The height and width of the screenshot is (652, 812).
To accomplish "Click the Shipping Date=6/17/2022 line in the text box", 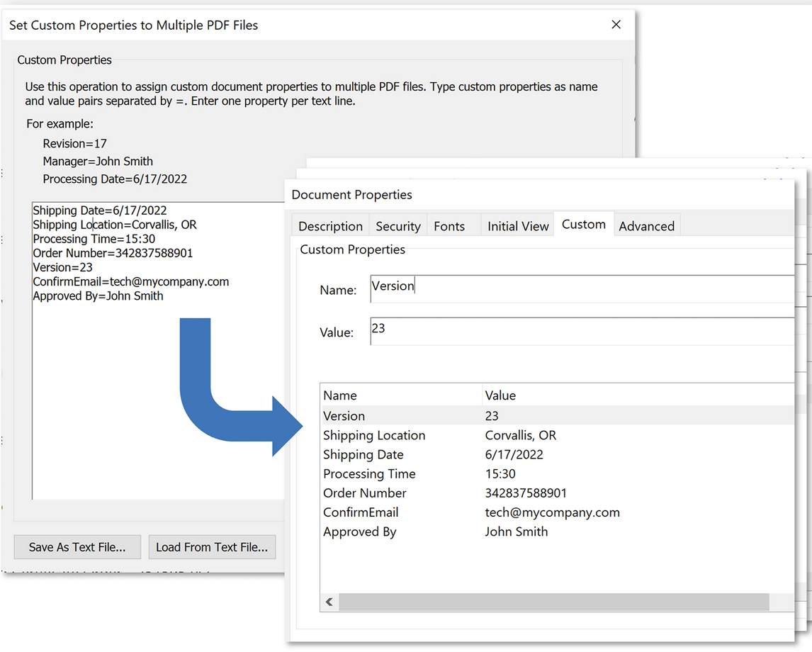I will tap(100, 210).
